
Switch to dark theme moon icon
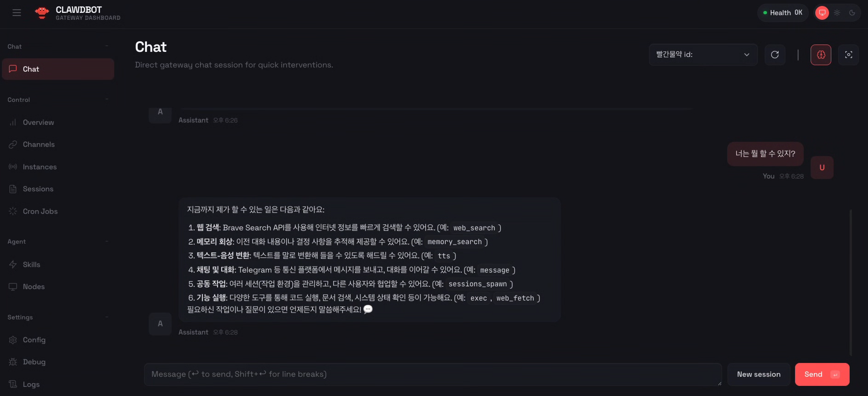(x=852, y=13)
